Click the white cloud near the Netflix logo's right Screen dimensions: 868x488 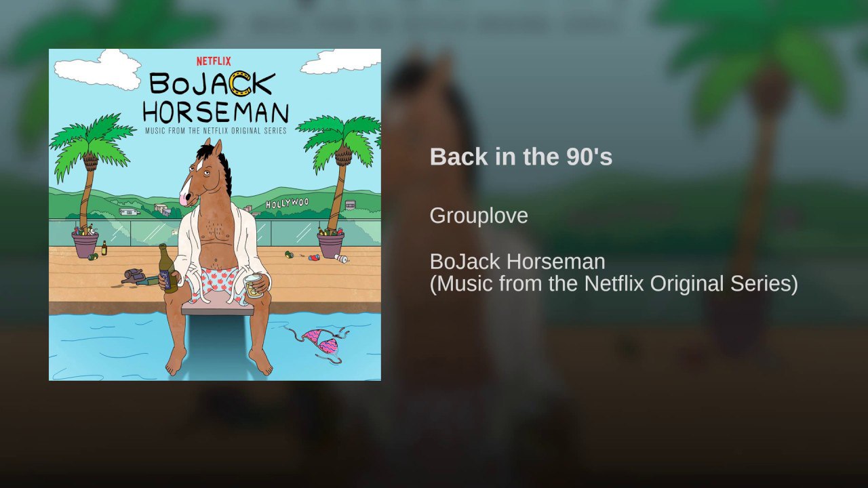pyautogui.click(x=340, y=62)
